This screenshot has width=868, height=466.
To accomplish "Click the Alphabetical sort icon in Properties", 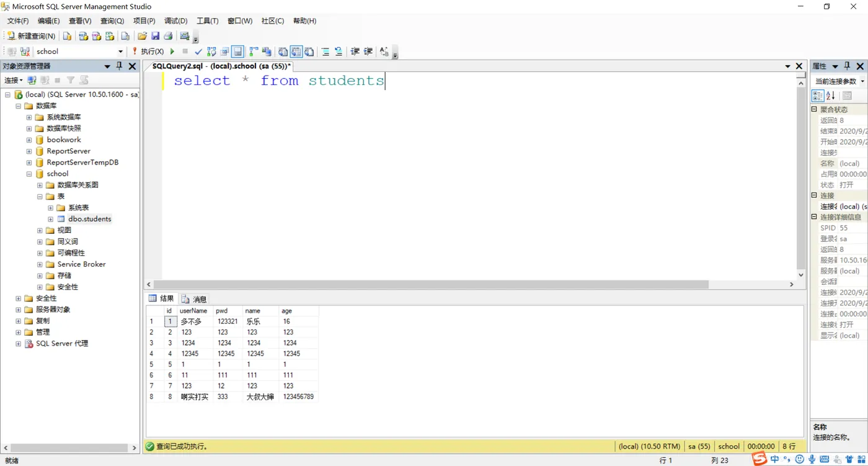I will [x=831, y=96].
